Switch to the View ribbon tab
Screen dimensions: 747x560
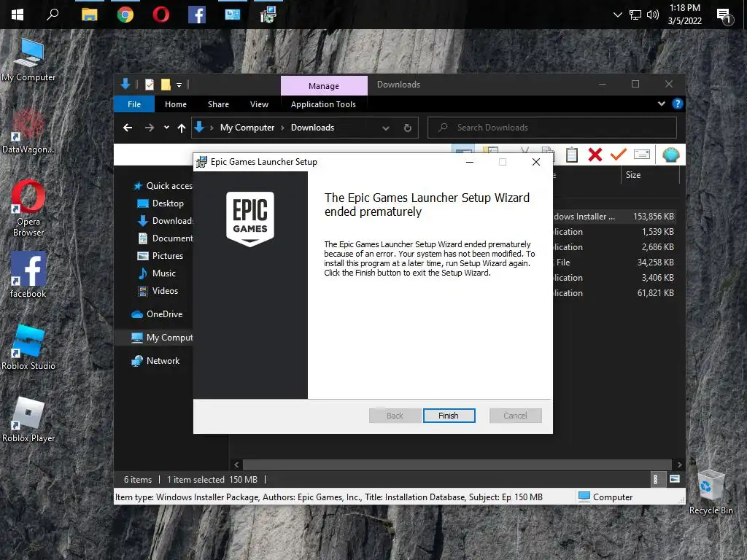tap(259, 104)
